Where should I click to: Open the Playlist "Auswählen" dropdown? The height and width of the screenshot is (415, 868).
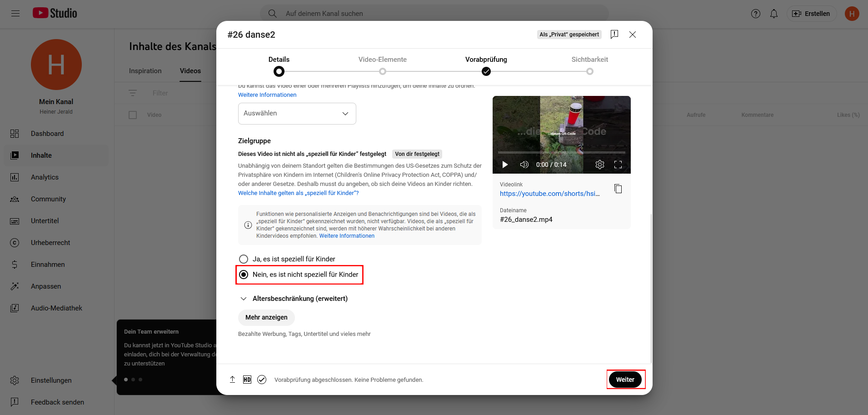pyautogui.click(x=297, y=114)
